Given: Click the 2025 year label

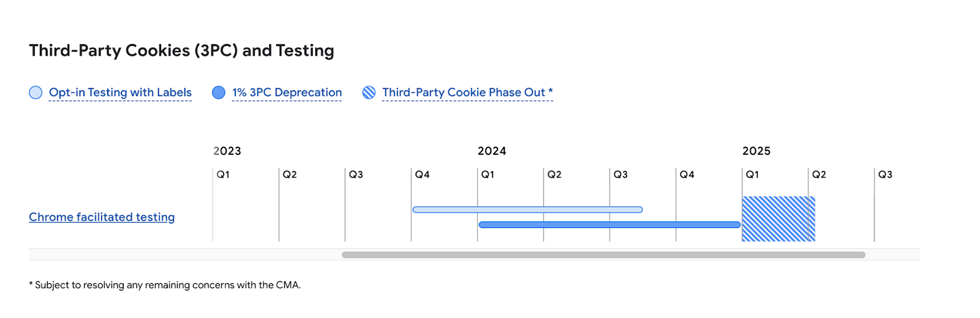Looking at the screenshot, I should [x=756, y=151].
